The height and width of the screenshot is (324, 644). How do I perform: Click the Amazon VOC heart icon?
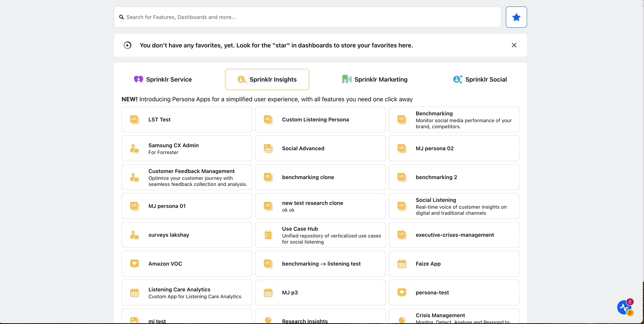click(134, 264)
